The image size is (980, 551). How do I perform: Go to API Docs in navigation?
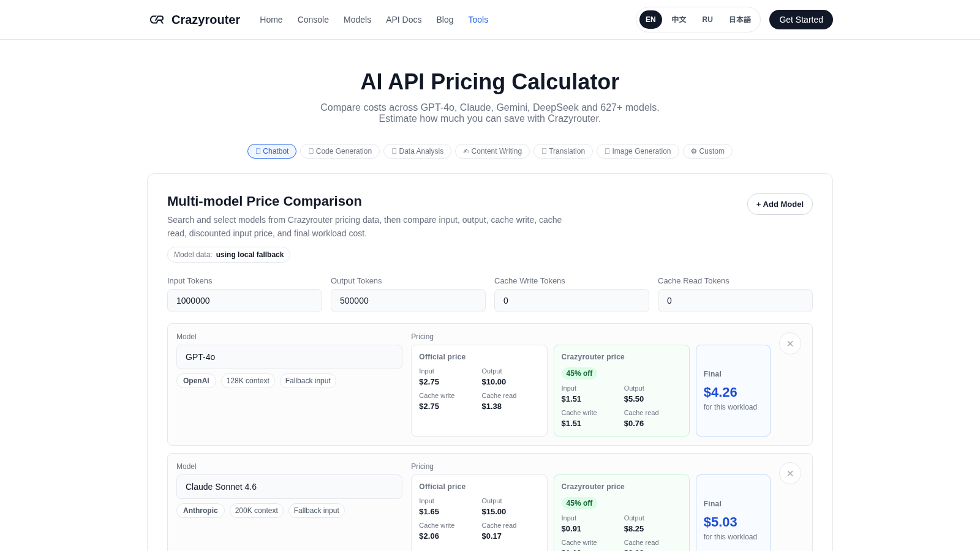tap(404, 20)
